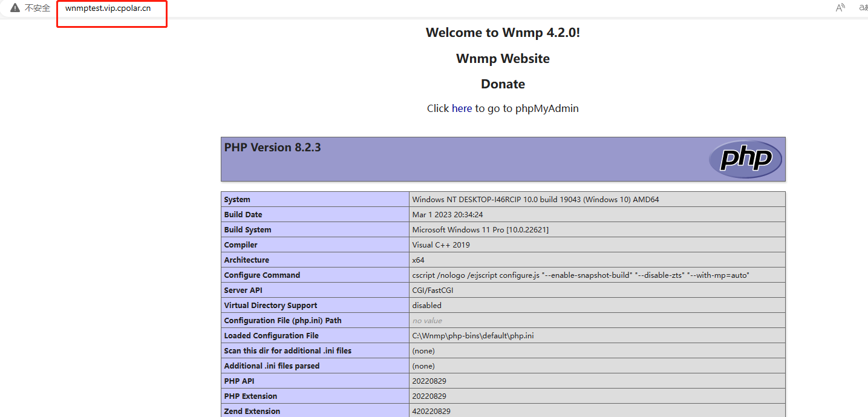Click the 'PHP Extension' row label
The image size is (868, 417).
tap(251, 396)
